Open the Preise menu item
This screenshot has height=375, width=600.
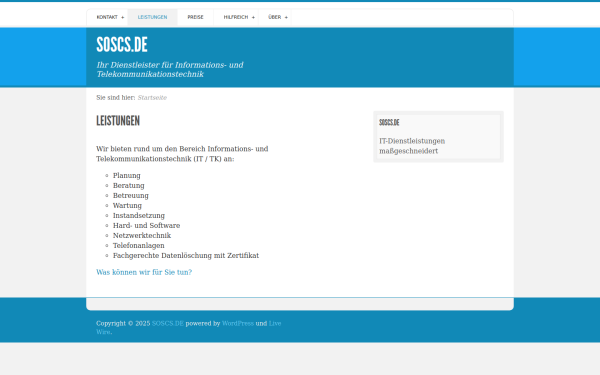[x=195, y=17]
